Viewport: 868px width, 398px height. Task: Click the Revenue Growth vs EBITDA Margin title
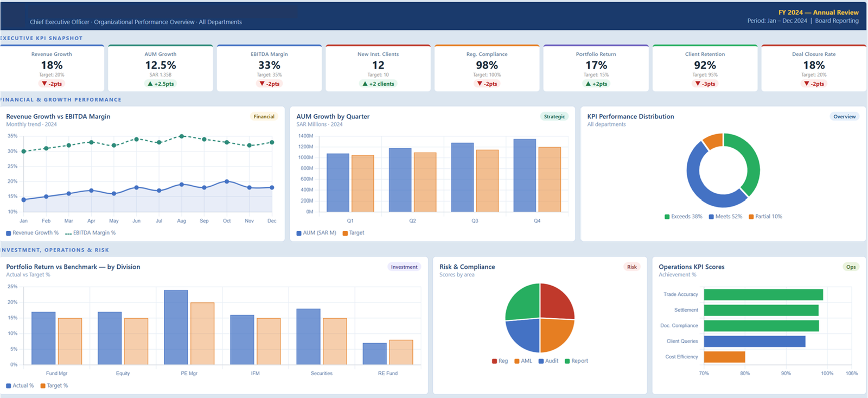coord(58,116)
